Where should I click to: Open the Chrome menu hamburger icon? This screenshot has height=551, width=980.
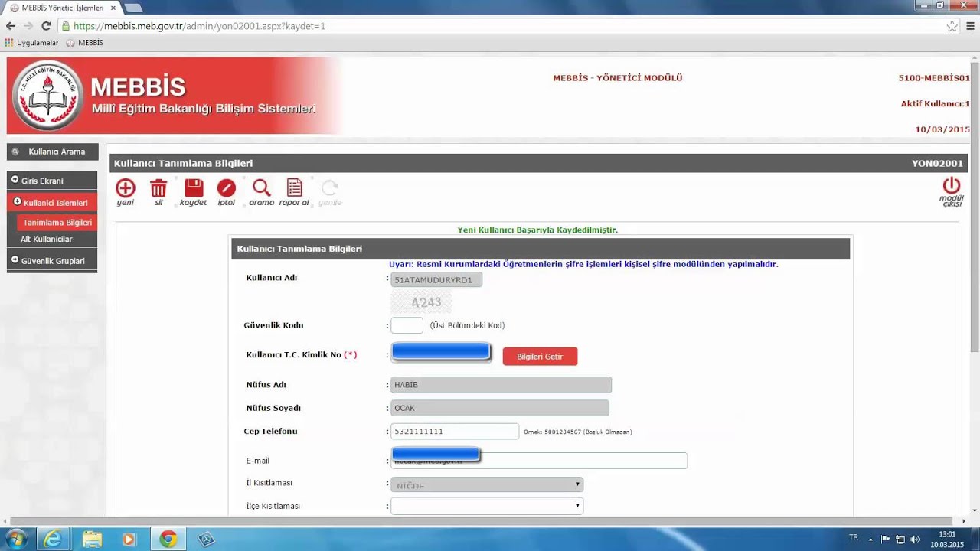click(970, 26)
